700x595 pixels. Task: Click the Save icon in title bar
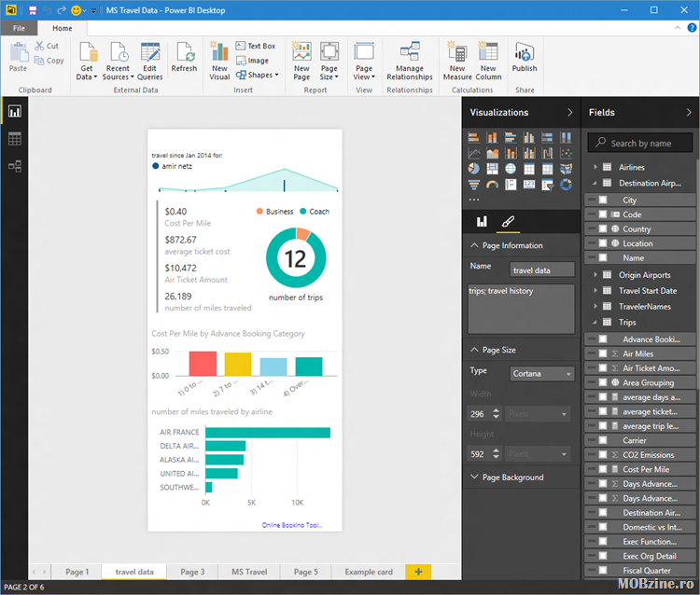[x=33, y=10]
